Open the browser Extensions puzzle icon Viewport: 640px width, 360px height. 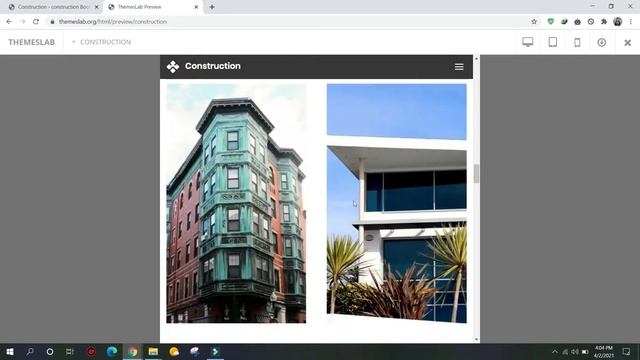pyautogui.click(x=604, y=22)
